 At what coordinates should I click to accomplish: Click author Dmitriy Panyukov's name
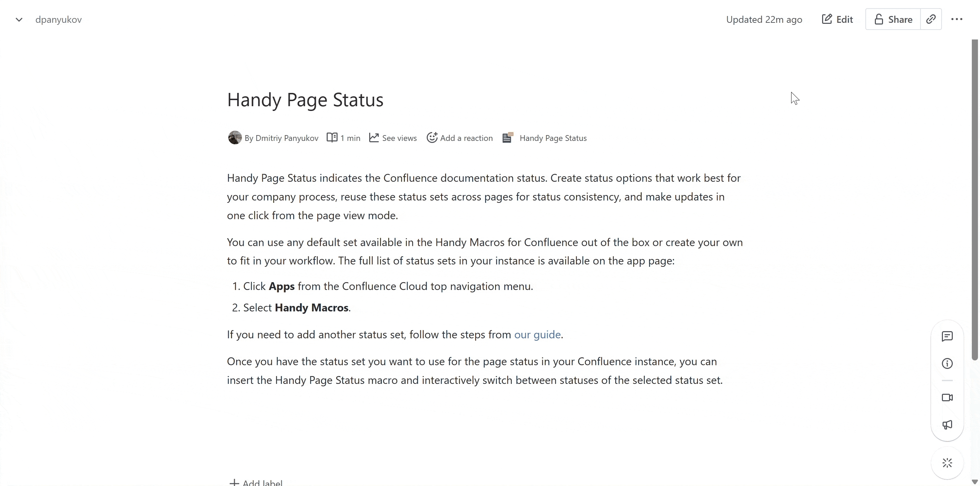tap(287, 138)
